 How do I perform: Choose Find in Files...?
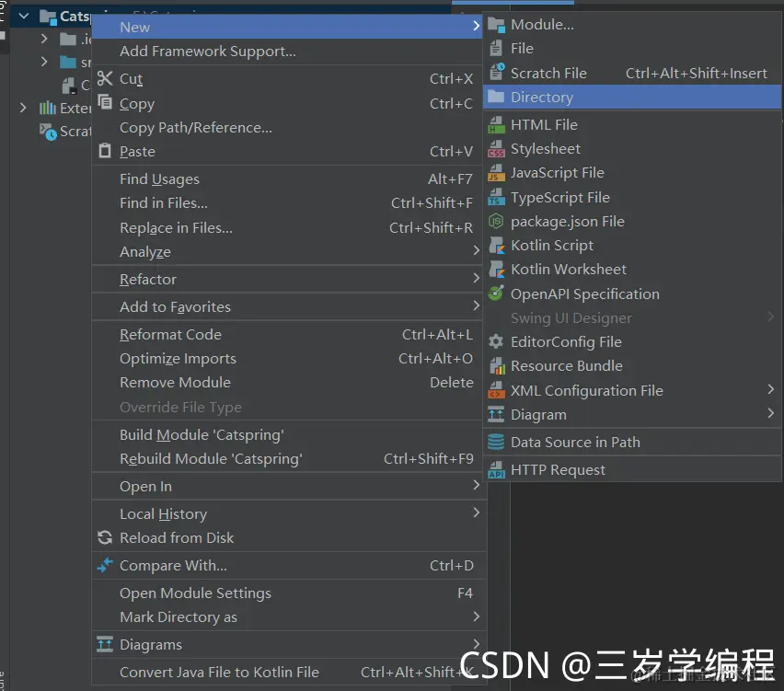click(x=287, y=203)
